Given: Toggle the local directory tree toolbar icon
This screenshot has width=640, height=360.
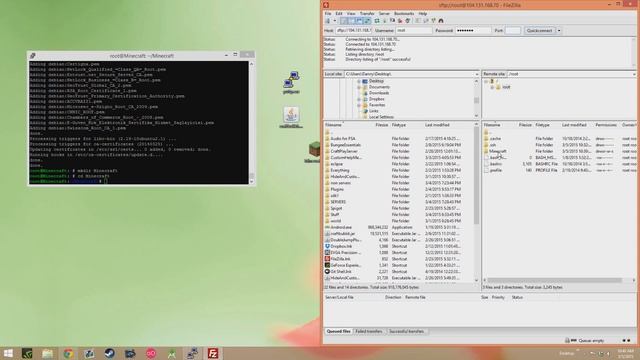Looking at the screenshot, I should (352, 21).
